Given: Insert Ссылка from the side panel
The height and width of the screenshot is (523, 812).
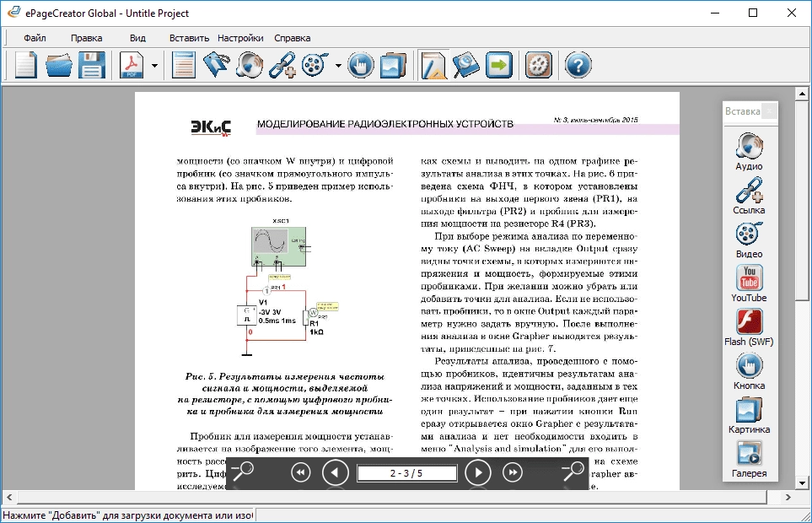Looking at the screenshot, I should tap(749, 195).
